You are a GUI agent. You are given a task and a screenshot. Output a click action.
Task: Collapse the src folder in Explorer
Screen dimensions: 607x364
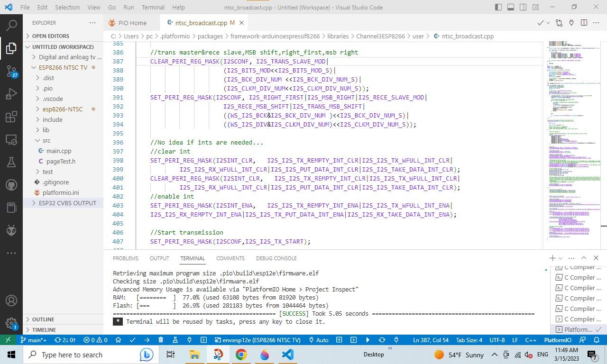[46, 140]
